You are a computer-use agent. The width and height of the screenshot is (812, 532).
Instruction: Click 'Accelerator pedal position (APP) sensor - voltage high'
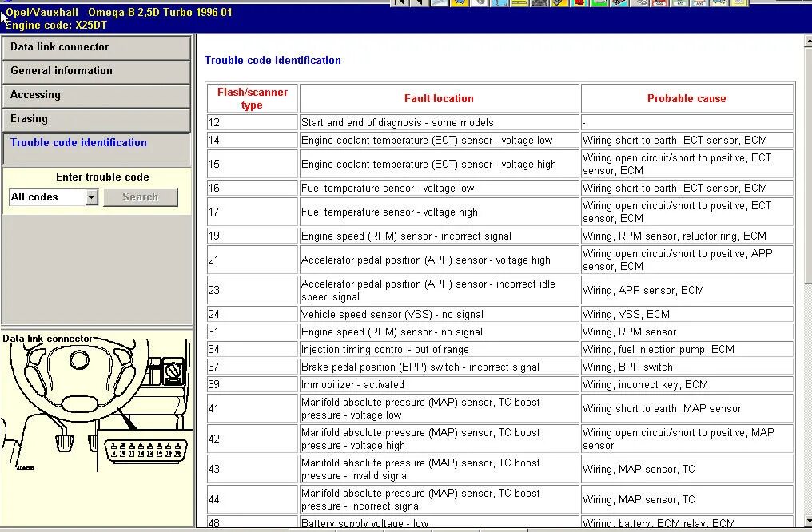click(x=439, y=260)
